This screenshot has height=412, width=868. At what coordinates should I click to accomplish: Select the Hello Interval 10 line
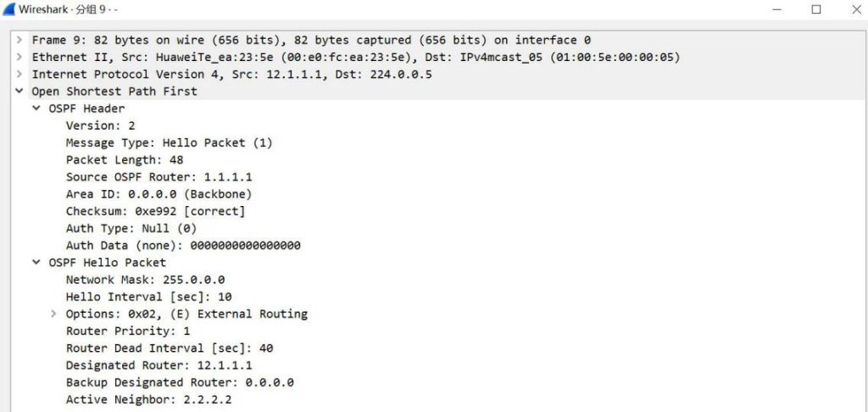[x=148, y=297]
